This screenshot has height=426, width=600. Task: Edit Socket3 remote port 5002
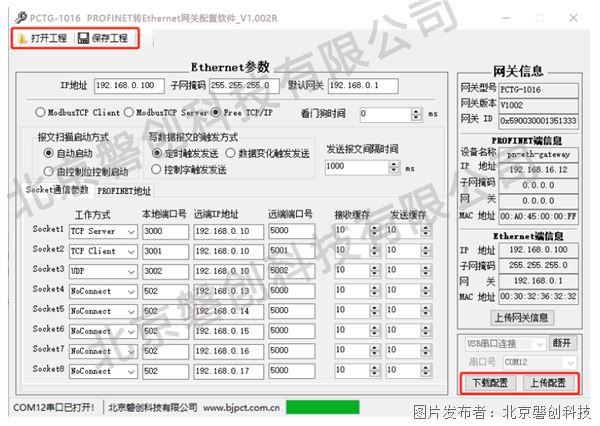tap(292, 271)
